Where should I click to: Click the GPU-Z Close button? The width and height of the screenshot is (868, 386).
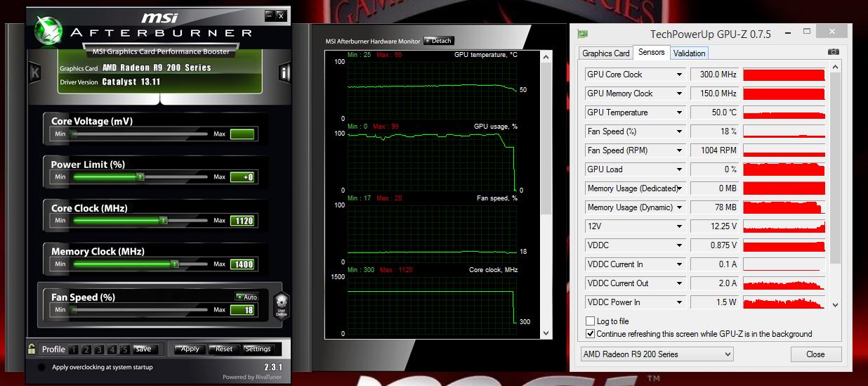click(815, 354)
